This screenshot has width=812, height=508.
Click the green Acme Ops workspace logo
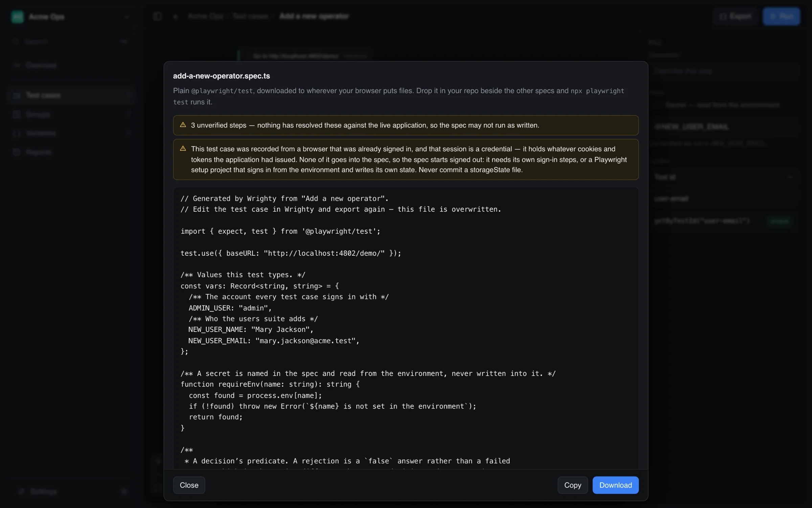tap(17, 17)
